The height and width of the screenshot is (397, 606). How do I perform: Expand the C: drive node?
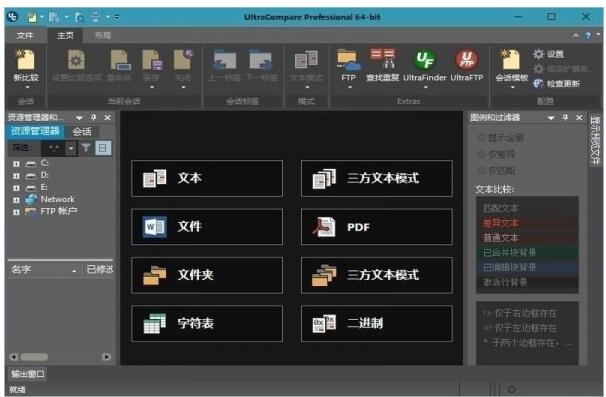(16, 164)
